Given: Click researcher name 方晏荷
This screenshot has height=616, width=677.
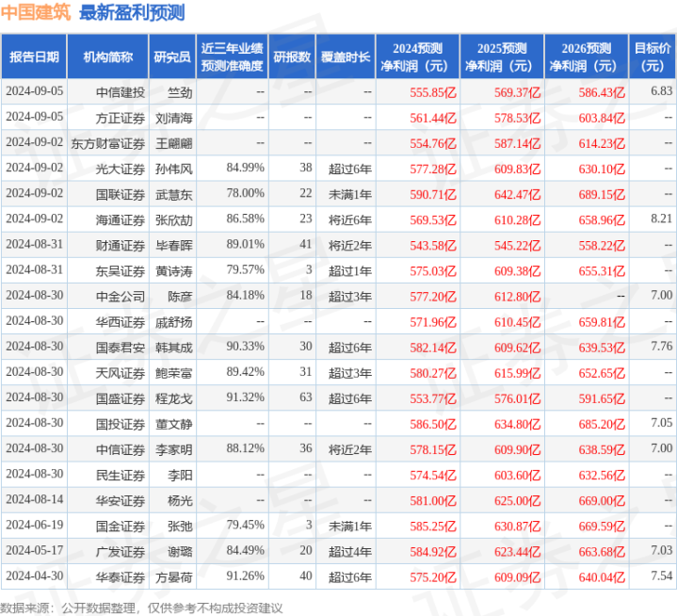Looking at the screenshot, I should click(x=174, y=576).
